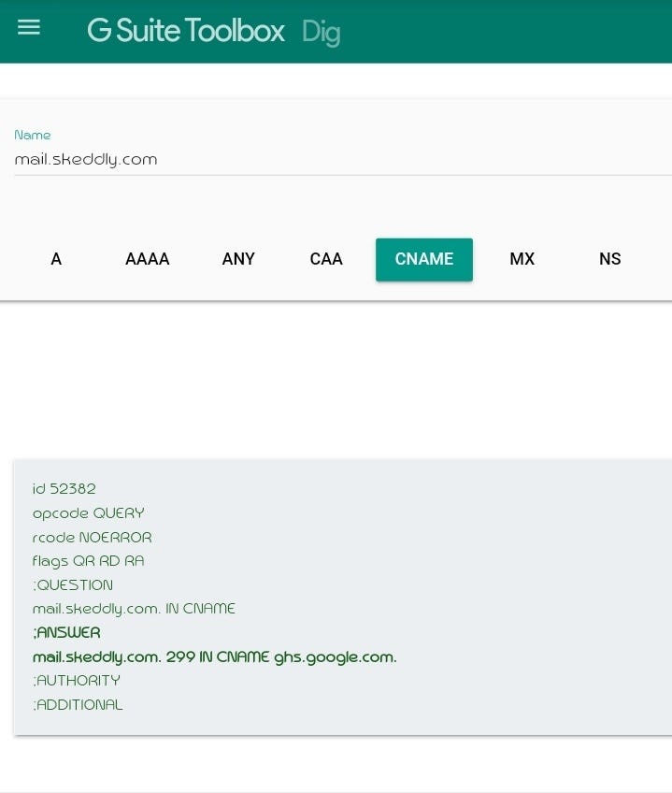
Task: Click the 'flags QR RD RA' line
Action: (x=89, y=561)
